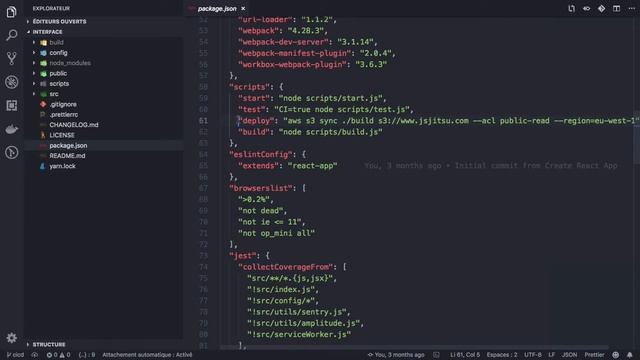Screen dimensions: 640x360
Task: Change indentation via Espaces : 2
Action: (502, 355)
